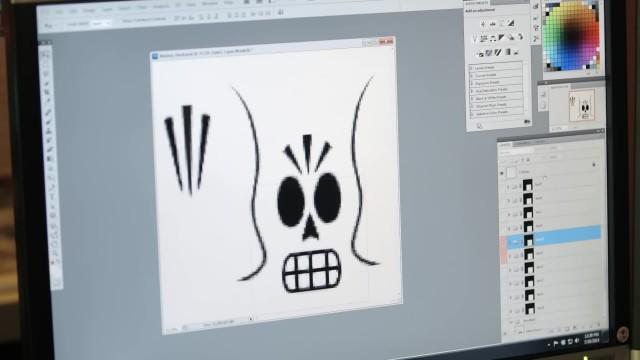Add a Gradient Map adjustment
This screenshot has height=360, width=640.
tap(507, 52)
